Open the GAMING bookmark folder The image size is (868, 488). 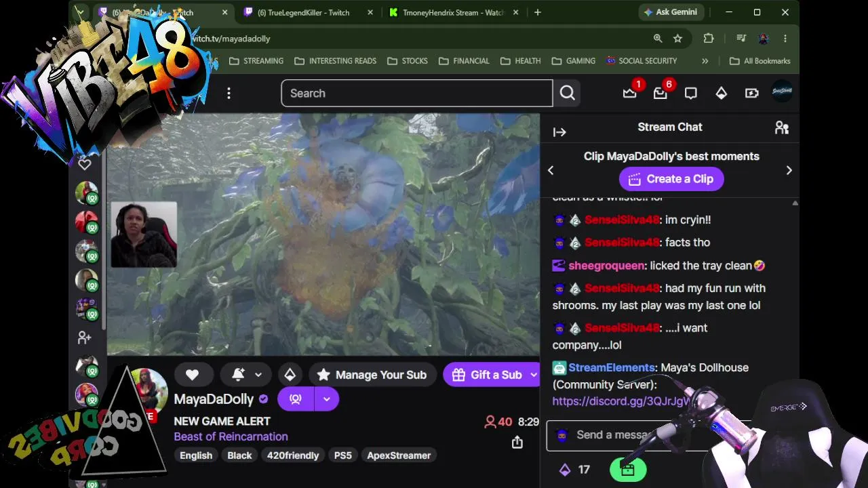click(x=573, y=61)
